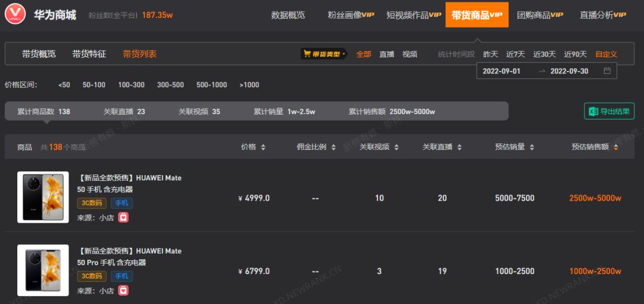Click the 导出结果 export button

(609, 111)
